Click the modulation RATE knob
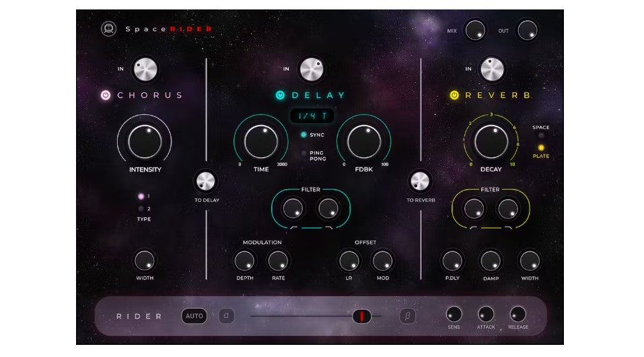Viewport: 644px width, 357px height. tap(278, 261)
